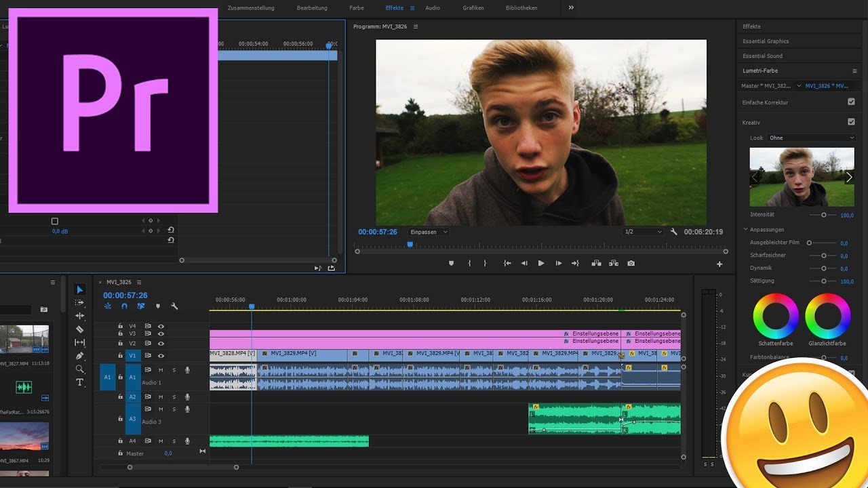
Task: Open Master clip dropdown in Lumetri
Action: point(799,86)
